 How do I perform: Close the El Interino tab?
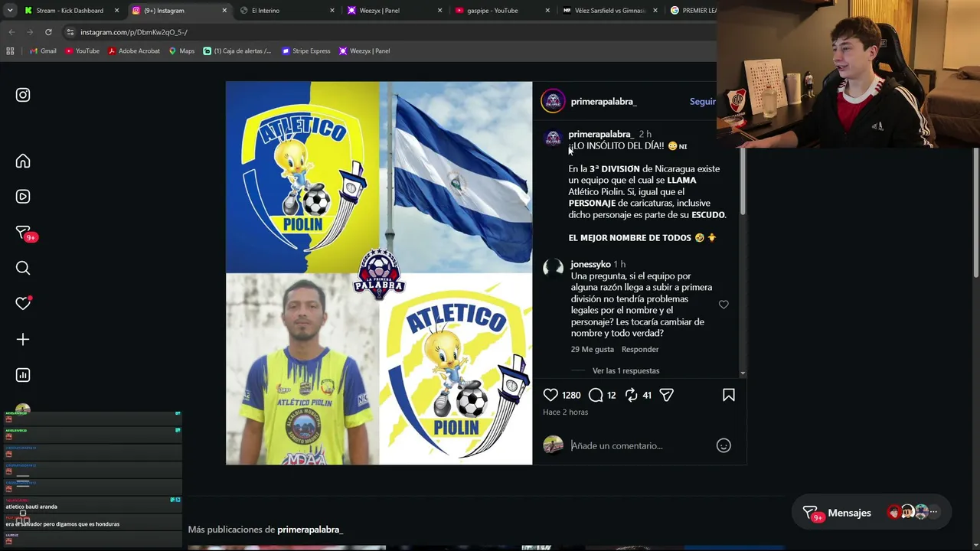click(332, 11)
